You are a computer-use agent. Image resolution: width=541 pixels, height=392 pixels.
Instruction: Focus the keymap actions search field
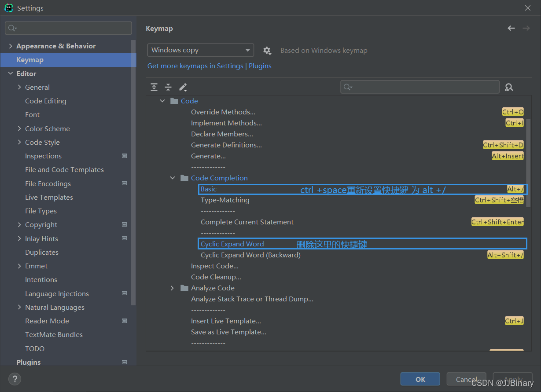(x=420, y=87)
